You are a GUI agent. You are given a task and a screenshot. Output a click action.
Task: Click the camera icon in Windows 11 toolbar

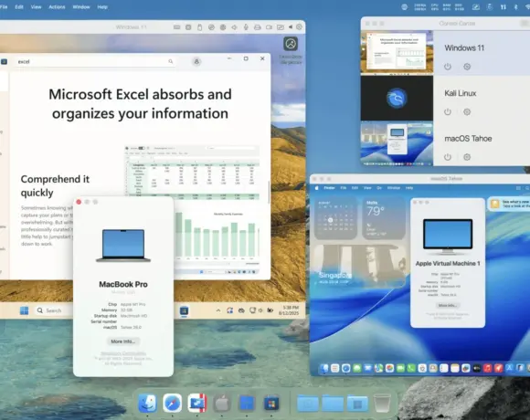[x=269, y=27]
